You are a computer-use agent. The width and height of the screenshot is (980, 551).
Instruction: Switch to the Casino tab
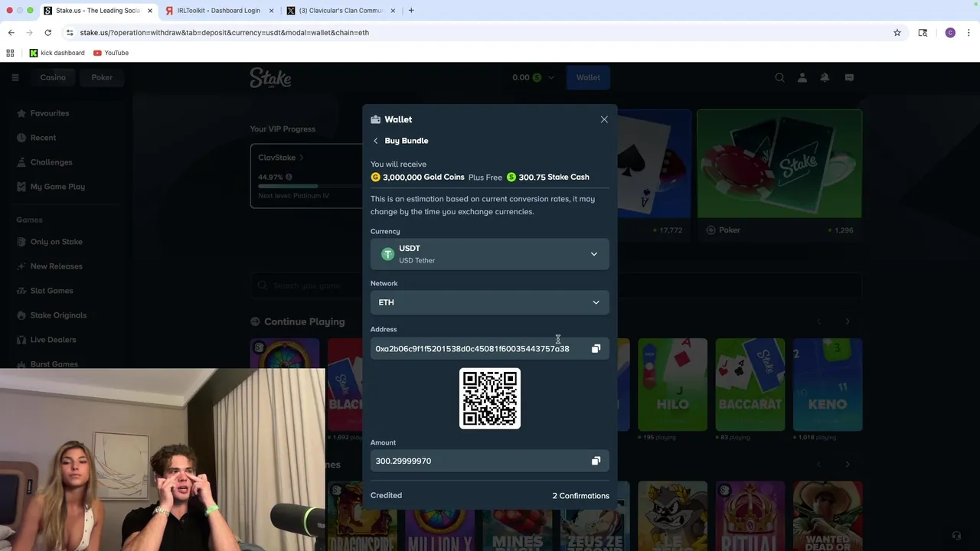53,77
